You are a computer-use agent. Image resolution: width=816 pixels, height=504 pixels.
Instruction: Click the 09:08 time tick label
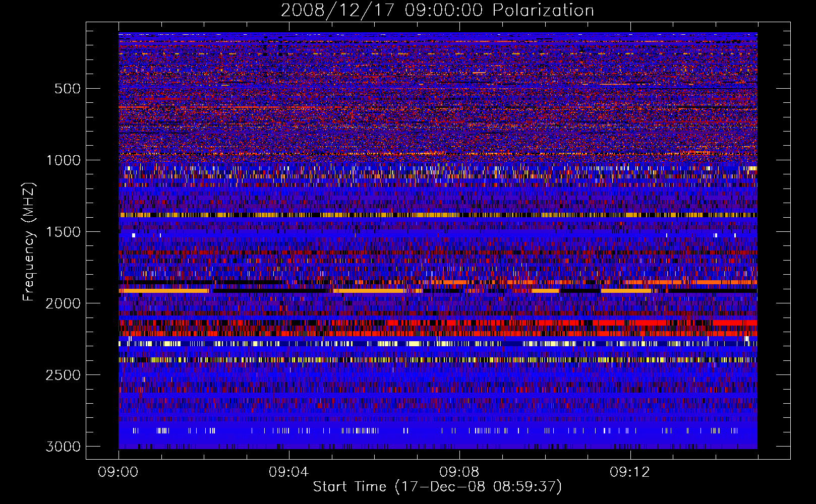459,472
